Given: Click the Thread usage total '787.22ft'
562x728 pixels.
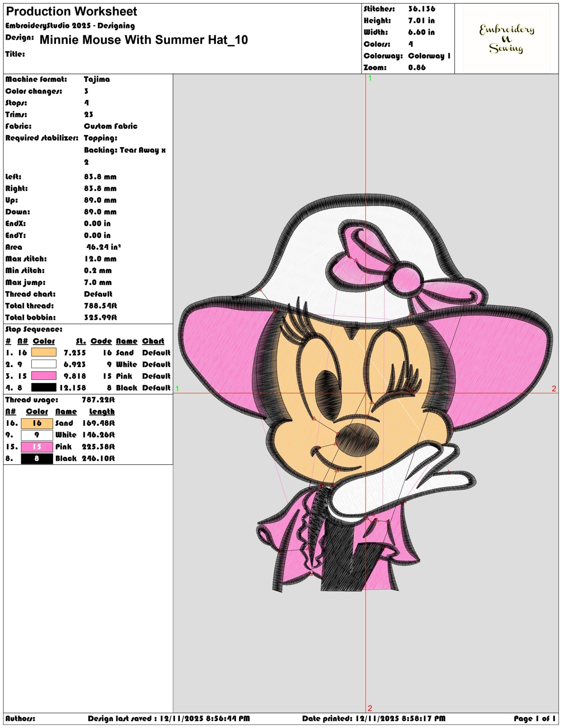Looking at the screenshot, I should (98, 400).
